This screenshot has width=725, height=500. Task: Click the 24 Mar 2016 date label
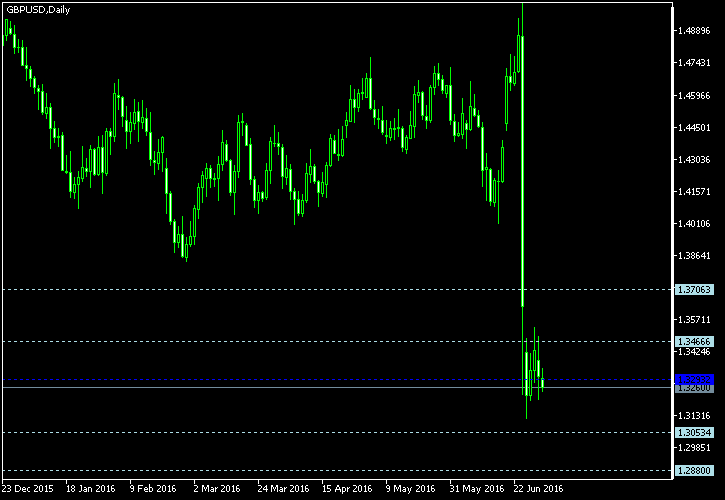[283, 489]
